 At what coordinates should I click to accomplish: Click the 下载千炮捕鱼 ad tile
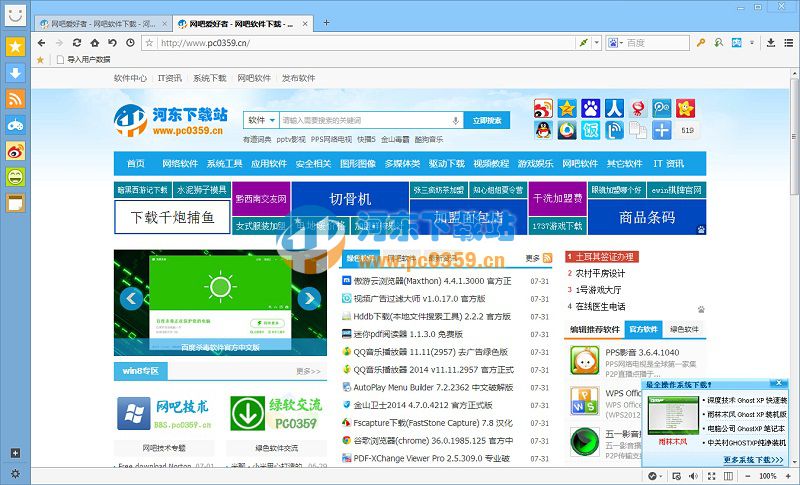[x=172, y=218]
